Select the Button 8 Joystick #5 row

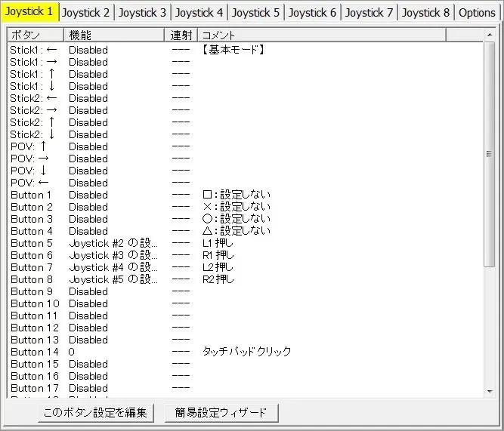[245, 280]
